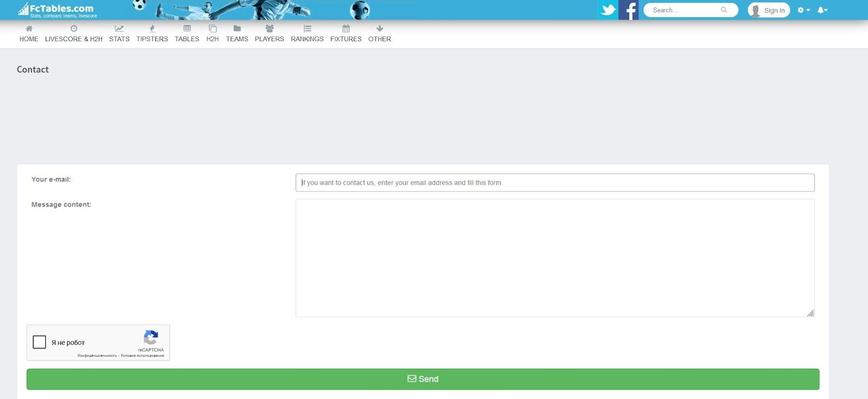Image resolution: width=868 pixels, height=399 pixels.
Task: Open the H2H menu label
Action: (213, 39)
